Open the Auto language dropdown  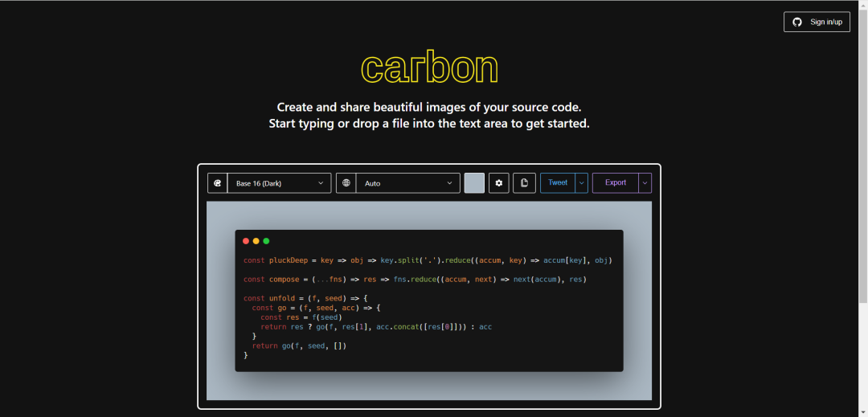click(x=408, y=183)
